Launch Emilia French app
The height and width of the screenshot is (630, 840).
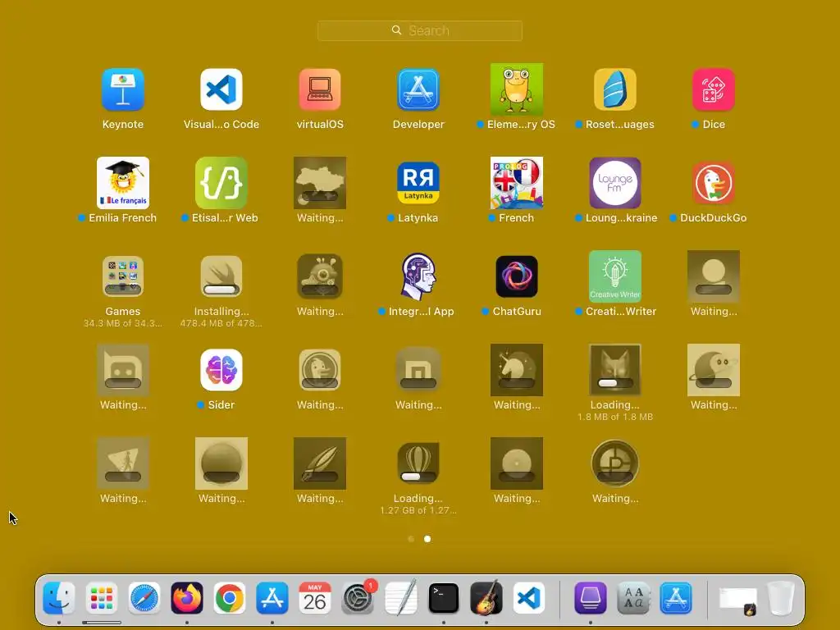(123, 183)
